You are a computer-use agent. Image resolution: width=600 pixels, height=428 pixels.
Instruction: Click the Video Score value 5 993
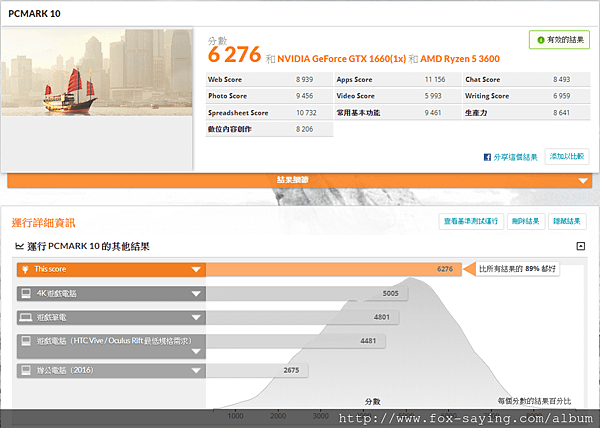433,96
